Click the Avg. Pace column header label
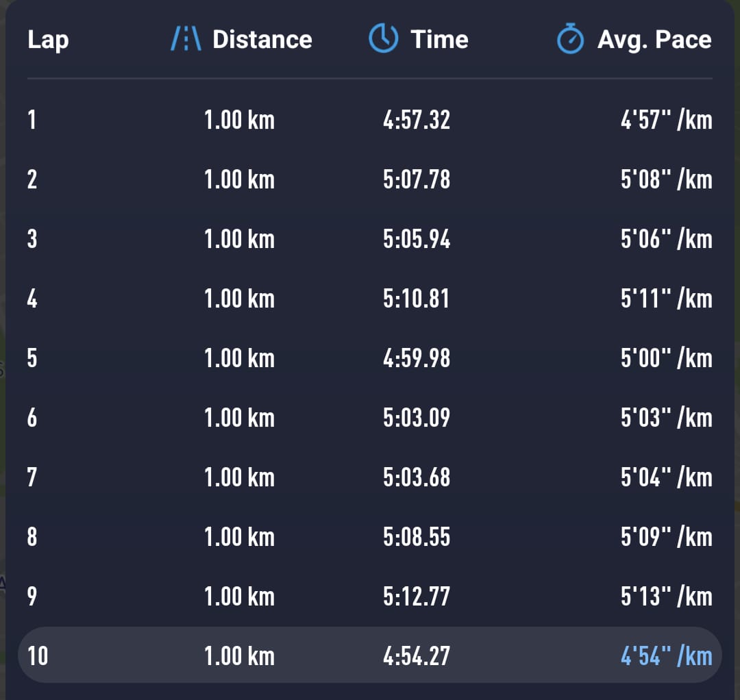The height and width of the screenshot is (700, 740). coord(654,40)
